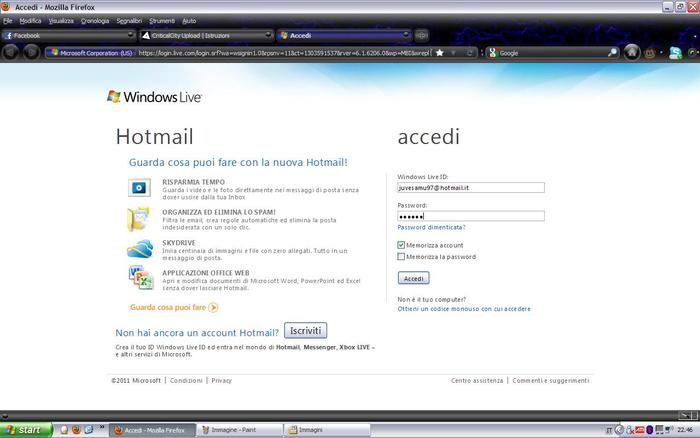This screenshot has width=700, height=438.
Task: Click the red tray icon
Action: click(x=640, y=430)
